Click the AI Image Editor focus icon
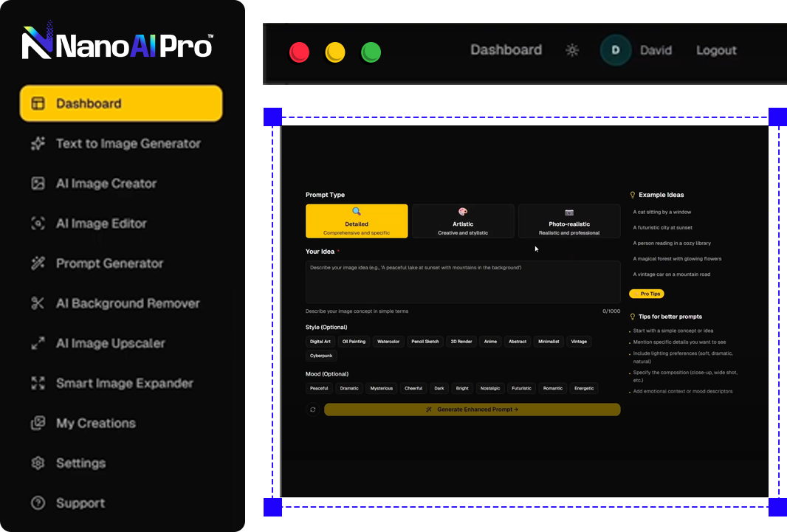This screenshot has width=787, height=532. [x=38, y=224]
